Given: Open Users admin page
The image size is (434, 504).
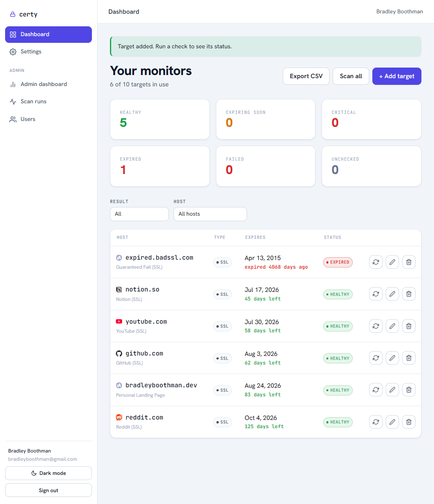Looking at the screenshot, I should (48, 119).
